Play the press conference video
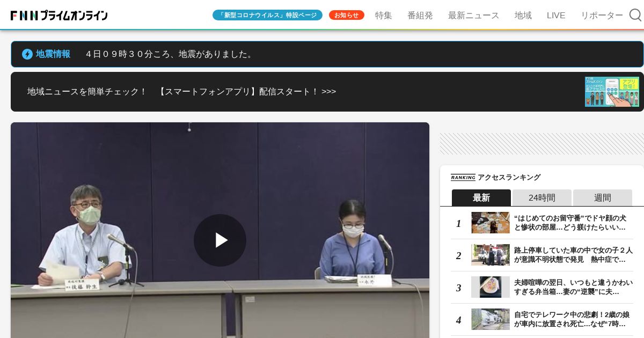 click(220, 240)
